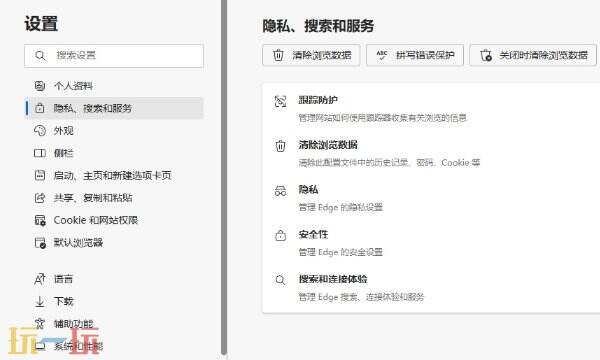Click the lock icon beside 隐私、搜索和服务 sidebar item

(40, 108)
